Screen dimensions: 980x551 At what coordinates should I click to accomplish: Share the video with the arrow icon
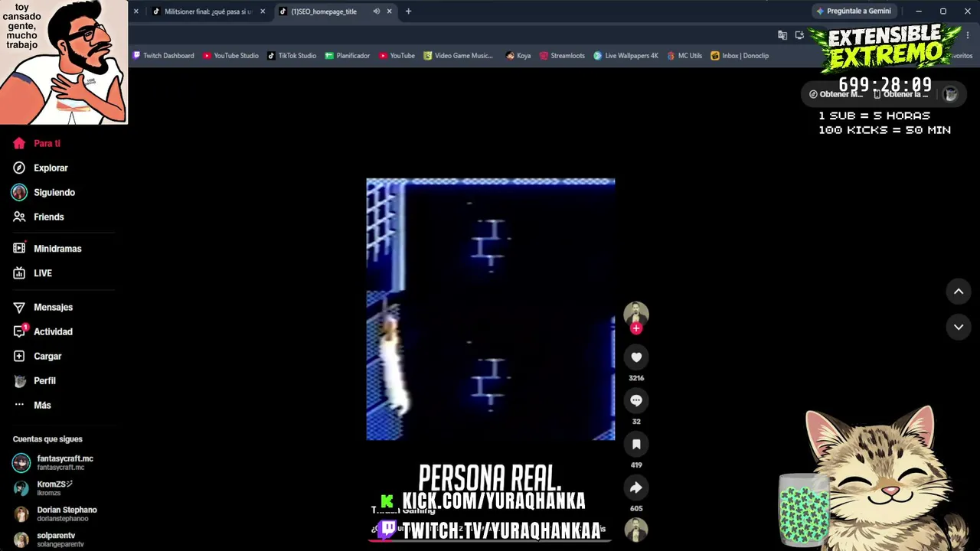(x=636, y=487)
